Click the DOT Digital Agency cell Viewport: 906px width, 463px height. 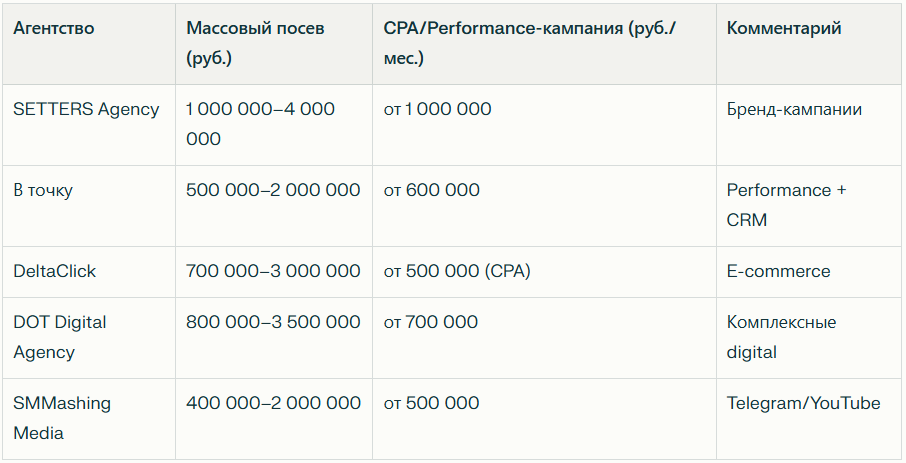60,337
